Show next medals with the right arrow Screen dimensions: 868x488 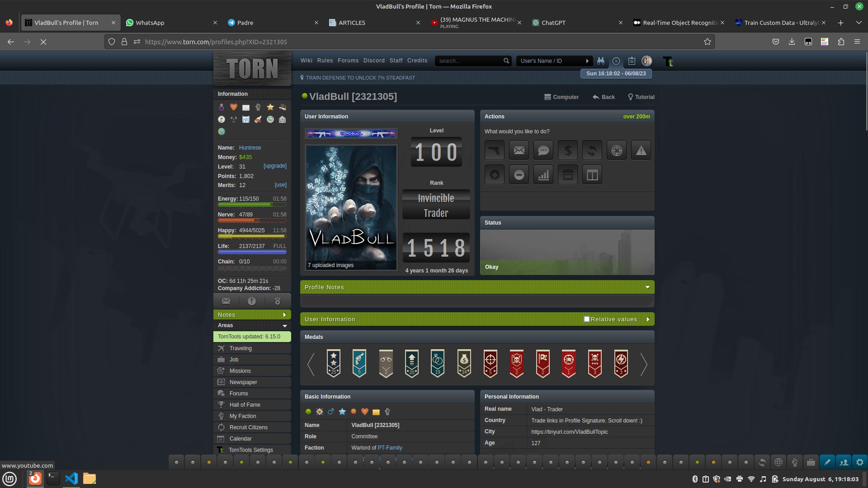pyautogui.click(x=644, y=364)
